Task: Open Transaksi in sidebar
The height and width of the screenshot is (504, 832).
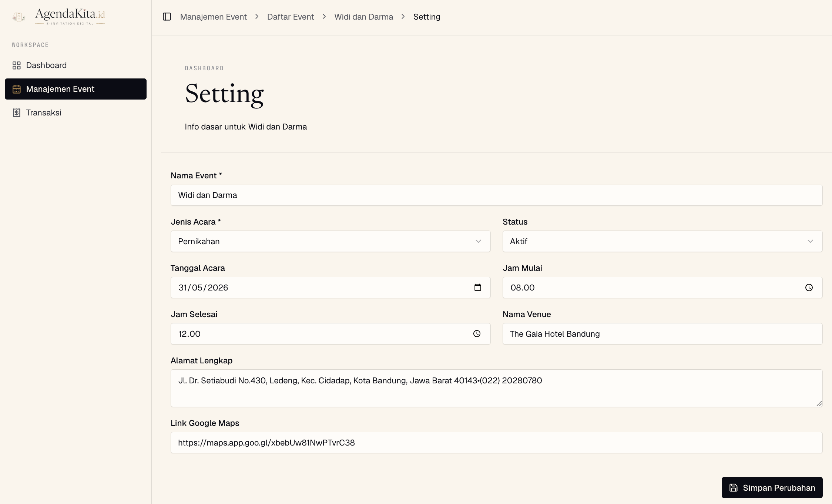Action: [x=76, y=113]
